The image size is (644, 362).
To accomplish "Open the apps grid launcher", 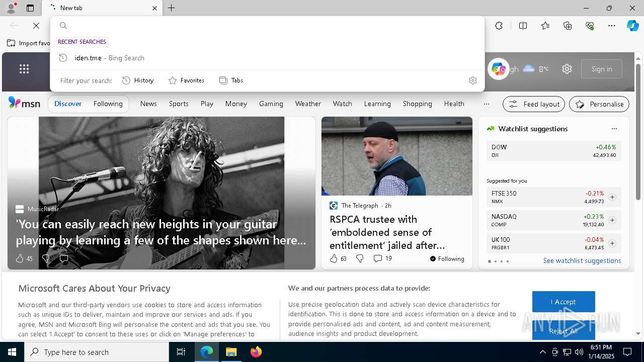I will click(24, 69).
